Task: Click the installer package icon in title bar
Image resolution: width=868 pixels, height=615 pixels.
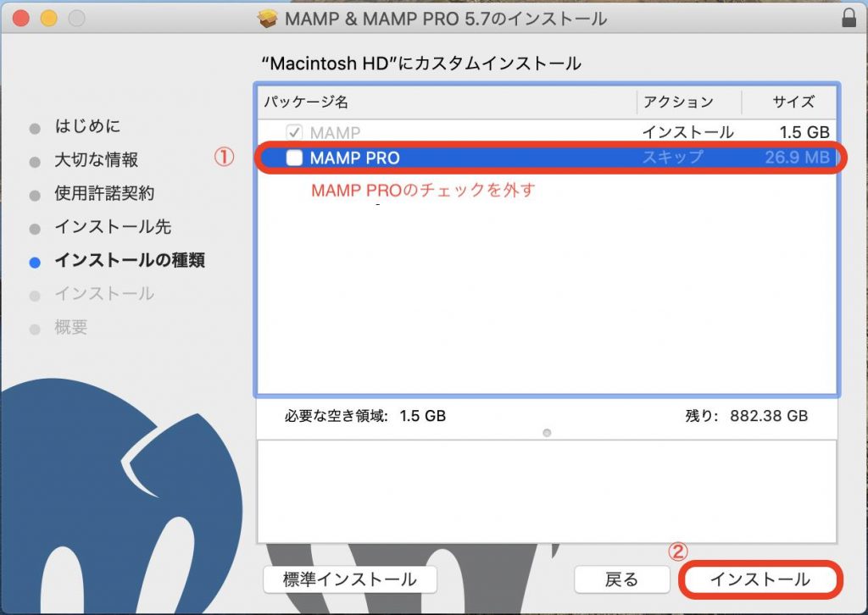Action: pyautogui.click(x=267, y=19)
